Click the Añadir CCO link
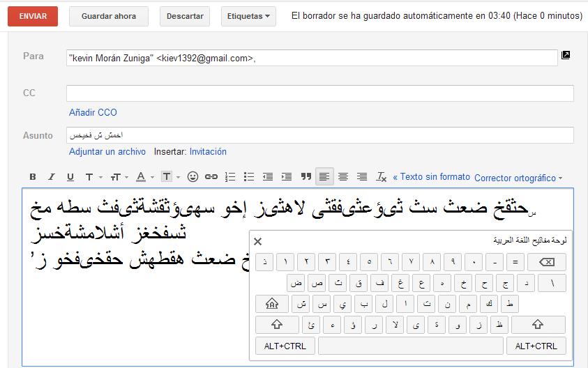 93,112
